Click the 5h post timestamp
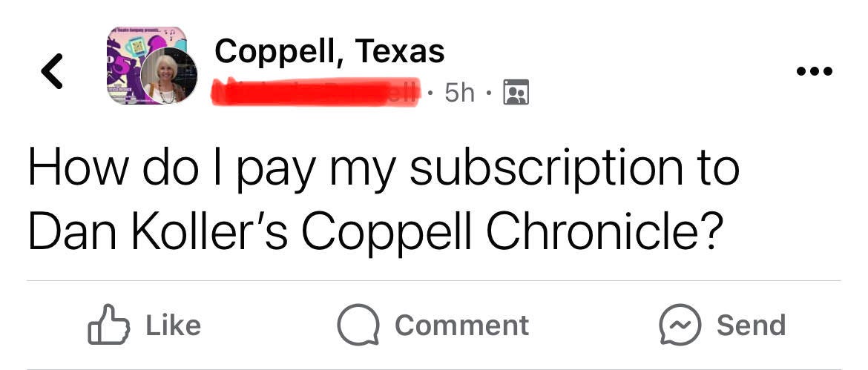The image size is (868, 370). (459, 93)
